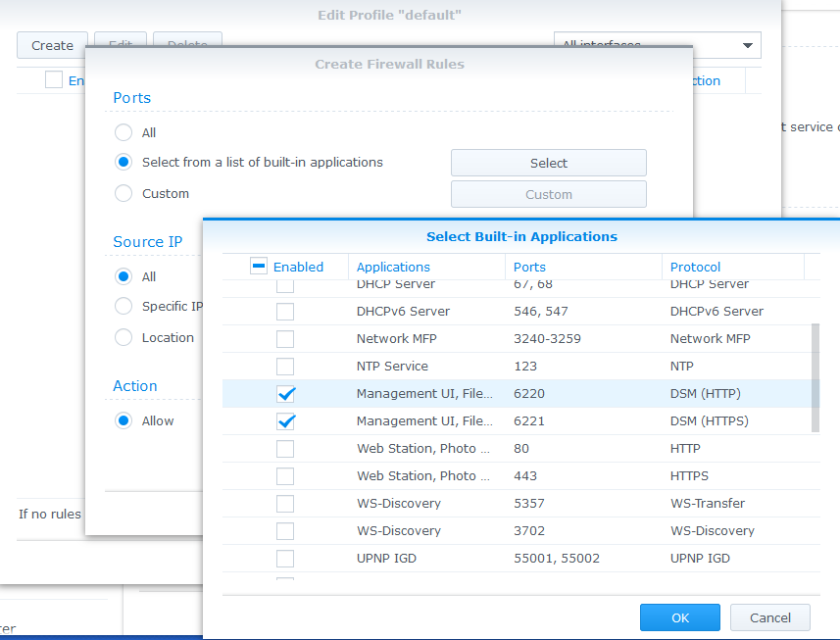This screenshot has width=840, height=640.
Task: Click the applications list vertical scrollbar
Action: (815, 377)
